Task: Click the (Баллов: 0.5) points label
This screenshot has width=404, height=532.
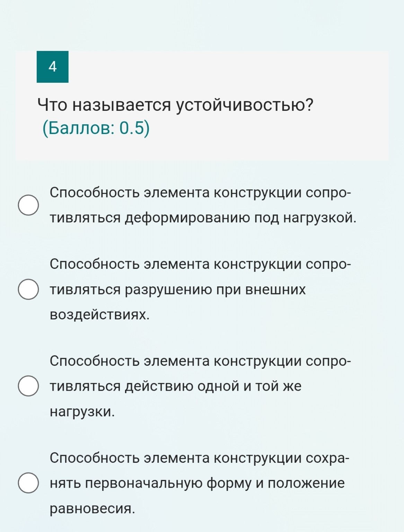Action: (x=96, y=127)
